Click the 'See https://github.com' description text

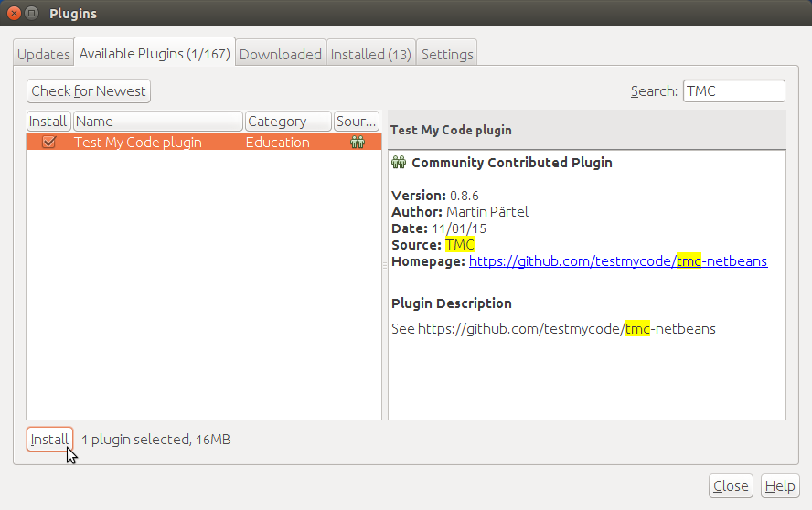tap(553, 329)
